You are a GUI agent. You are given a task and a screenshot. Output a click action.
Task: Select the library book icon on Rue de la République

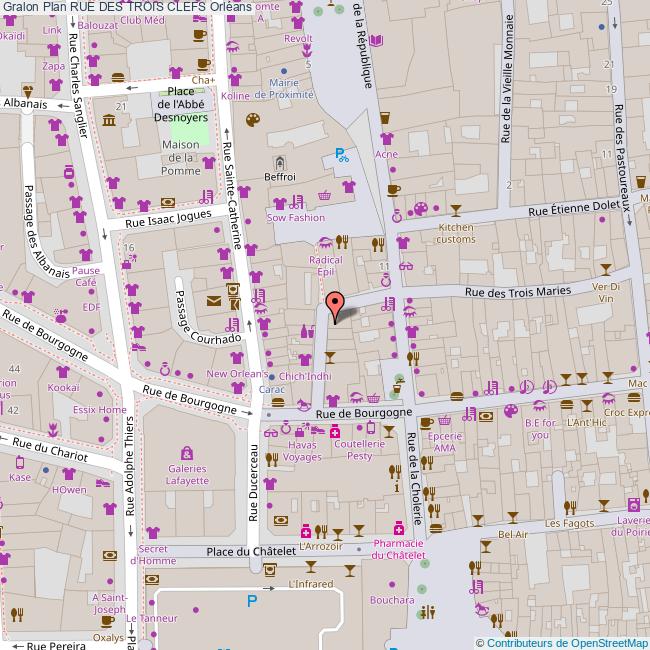point(377,42)
